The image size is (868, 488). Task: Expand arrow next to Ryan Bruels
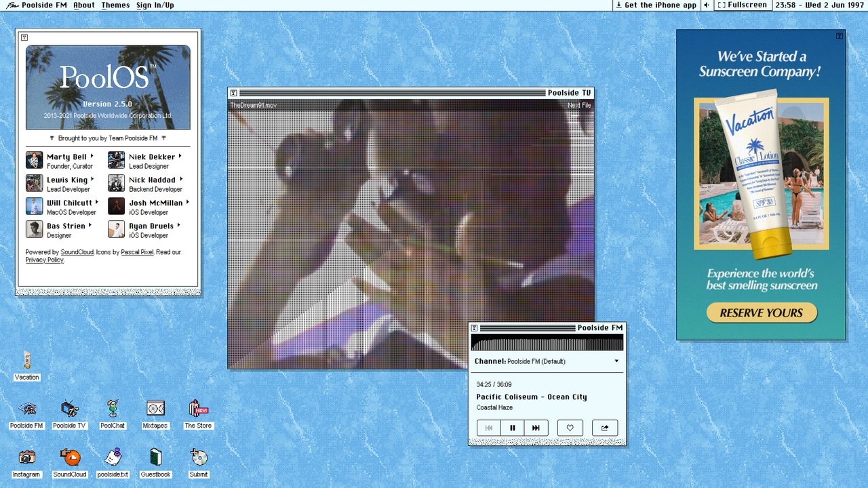pos(178,225)
